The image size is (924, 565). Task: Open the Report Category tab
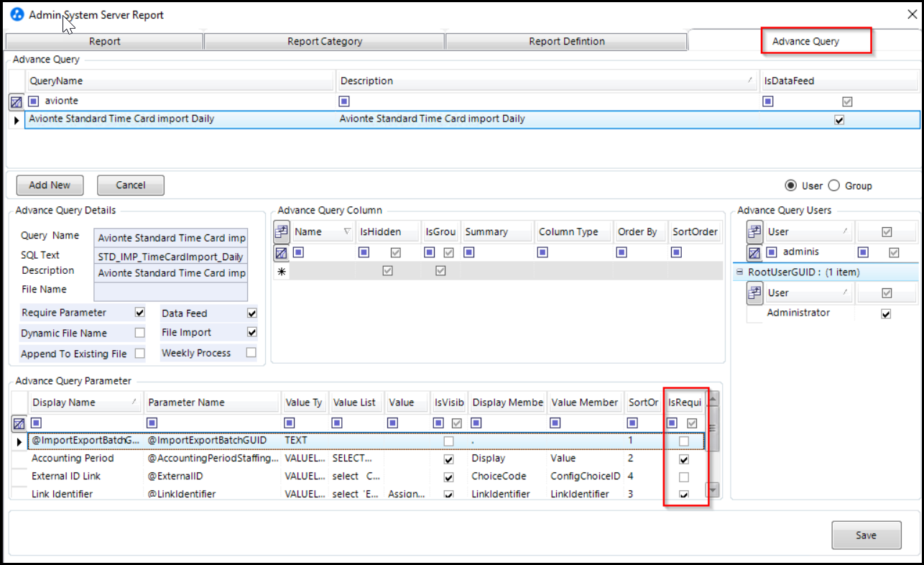(x=325, y=41)
